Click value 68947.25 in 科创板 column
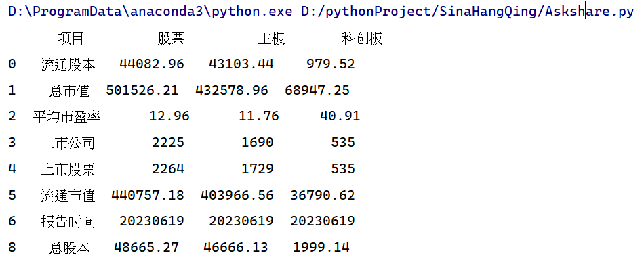This screenshot has width=644, height=270. (317, 90)
